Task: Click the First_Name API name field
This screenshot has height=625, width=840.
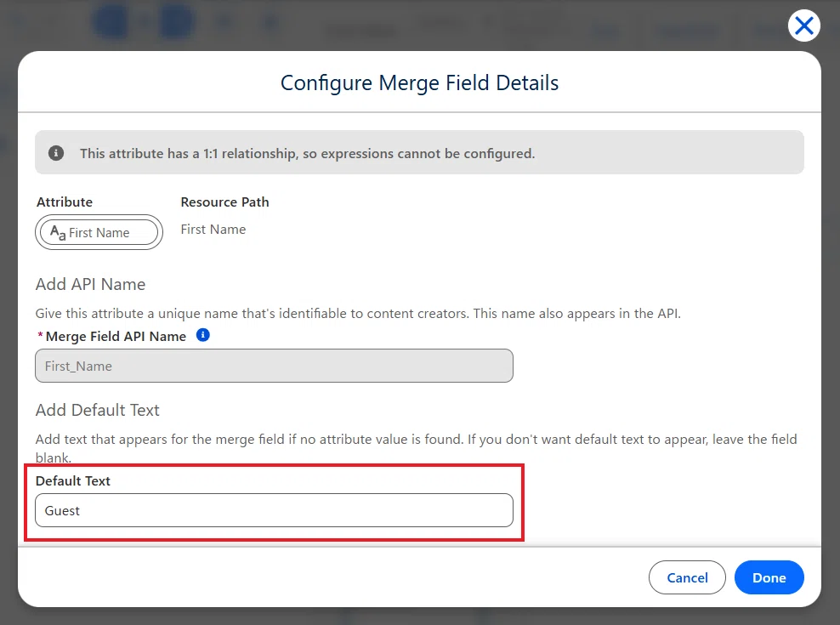Action: [x=274, y=366]
